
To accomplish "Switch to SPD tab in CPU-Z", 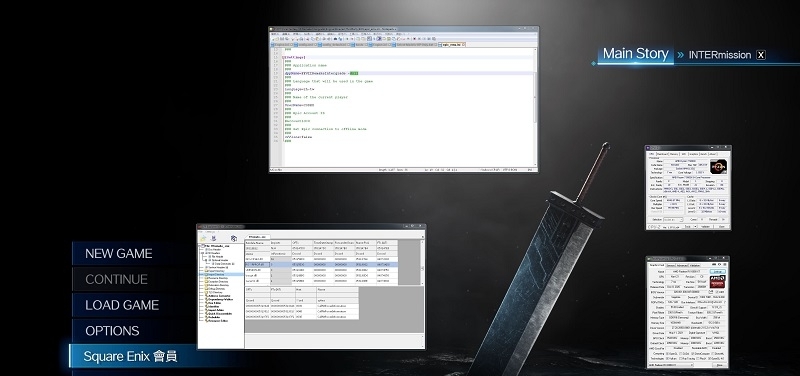I will [684, 154].
